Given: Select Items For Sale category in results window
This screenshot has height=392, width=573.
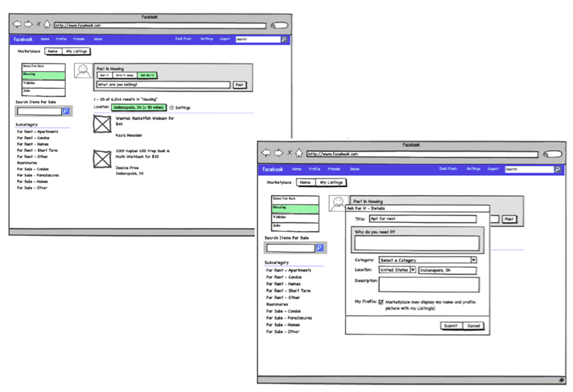Looking at the screenshot, I should [x=43, y=67].
